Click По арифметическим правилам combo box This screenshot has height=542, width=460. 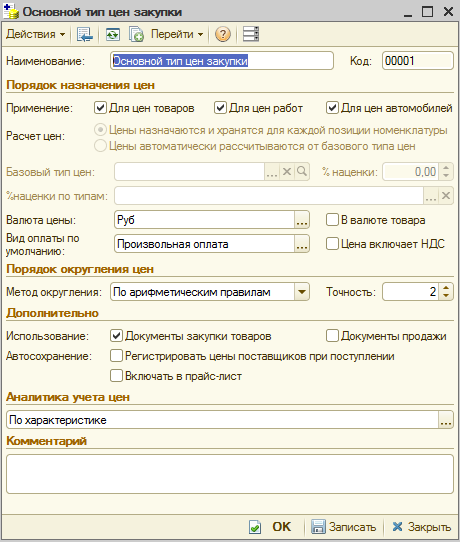[203, 292]
